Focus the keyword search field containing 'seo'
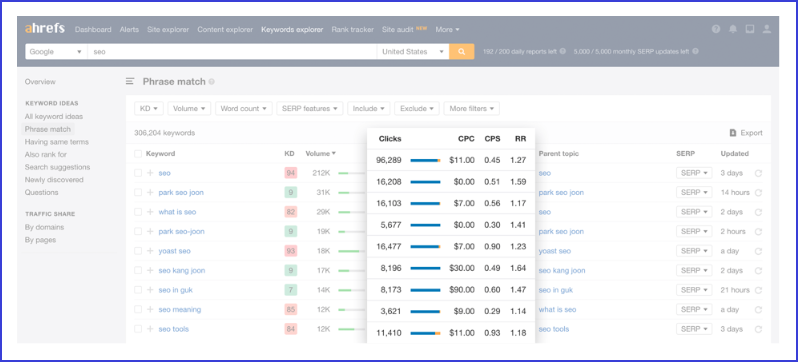 point(232,51)
